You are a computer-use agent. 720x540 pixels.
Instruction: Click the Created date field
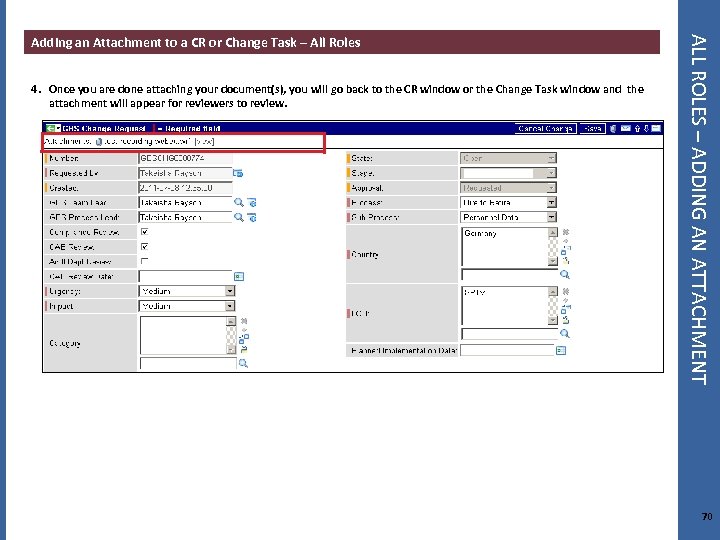click(186, 188)
